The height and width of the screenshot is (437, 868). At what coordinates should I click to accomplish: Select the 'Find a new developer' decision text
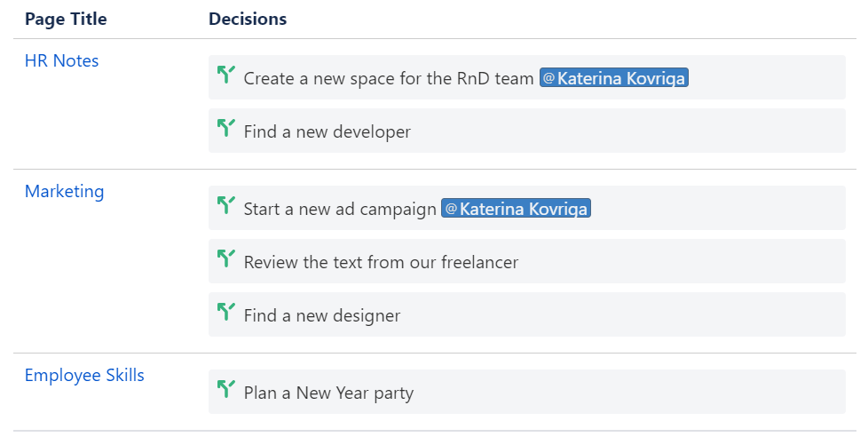click(x=327, y=132)
